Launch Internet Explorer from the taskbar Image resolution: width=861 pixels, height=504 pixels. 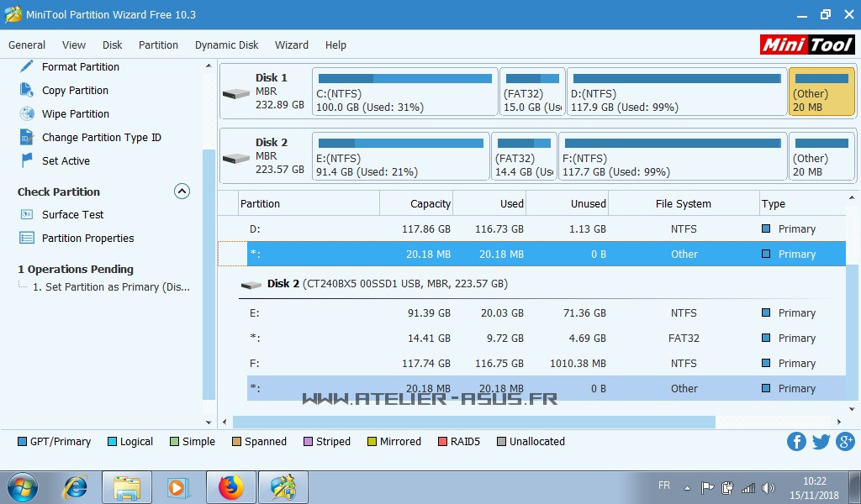pos(75,487)
